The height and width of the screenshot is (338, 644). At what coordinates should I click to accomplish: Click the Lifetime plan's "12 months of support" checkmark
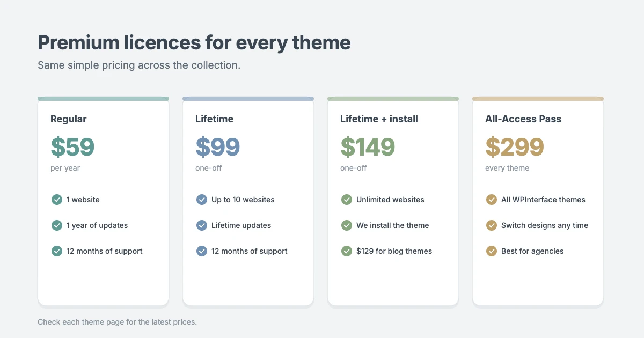(202, 251)
